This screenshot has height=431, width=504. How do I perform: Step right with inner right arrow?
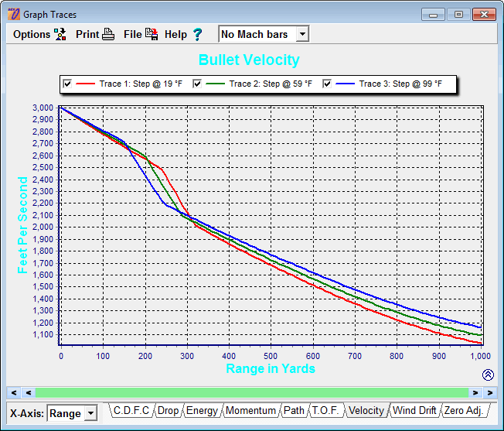(x=475, y=392)
